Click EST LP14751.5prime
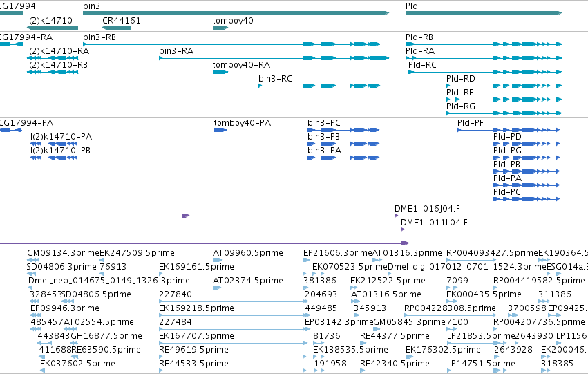Image resolution: width=588 pixels, height=374 pixels. [x=477, y=371]
